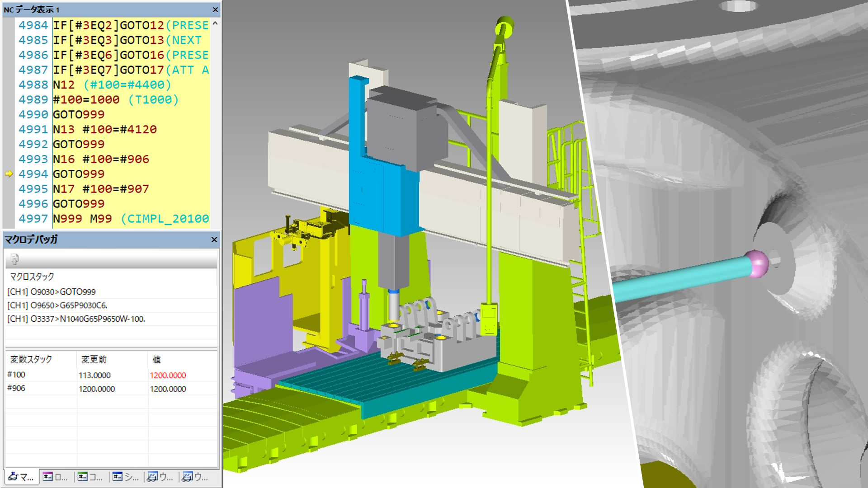Image resolution: width=868 pixels, height=488 pixels.
Task: Select stack entry O3337>N1040G65P9650W-100.
Action: click(x=76, y=319)
